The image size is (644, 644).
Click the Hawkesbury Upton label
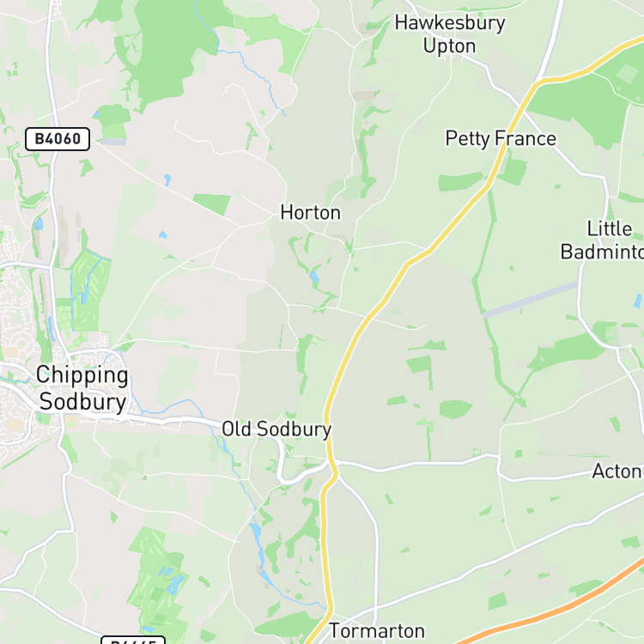450,34
